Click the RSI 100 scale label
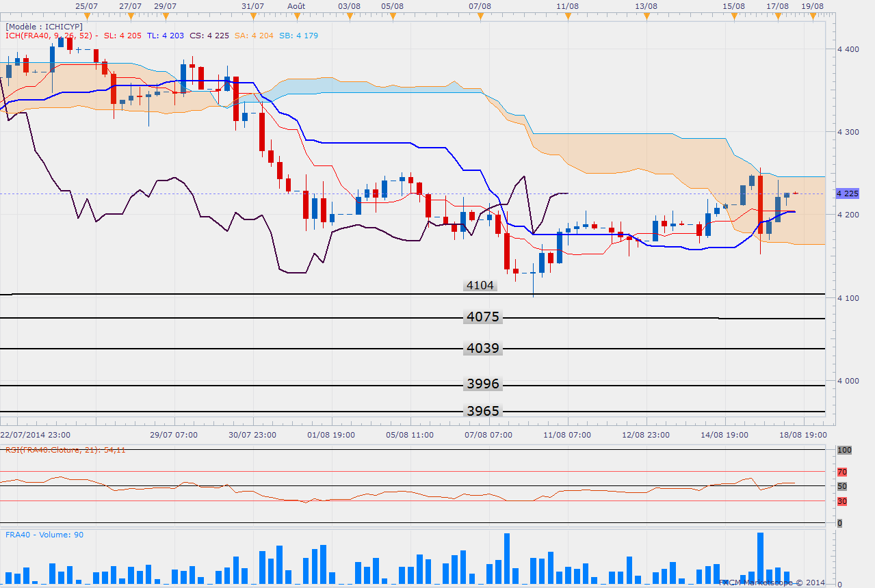This screenshot has height=588, width=875. pos(844,450)
